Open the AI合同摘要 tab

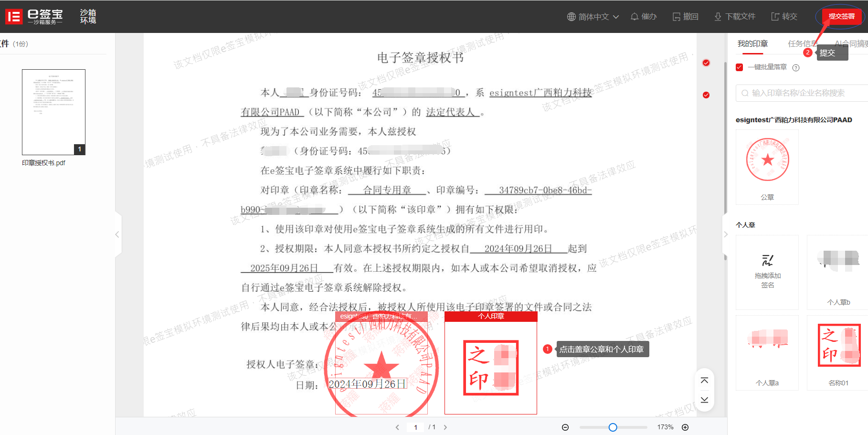tap(851, 43)
